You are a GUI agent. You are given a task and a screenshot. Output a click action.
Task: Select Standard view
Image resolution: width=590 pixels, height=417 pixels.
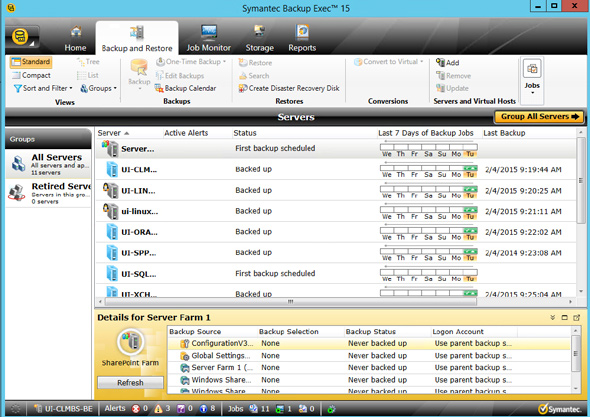[x=31, y=62]
